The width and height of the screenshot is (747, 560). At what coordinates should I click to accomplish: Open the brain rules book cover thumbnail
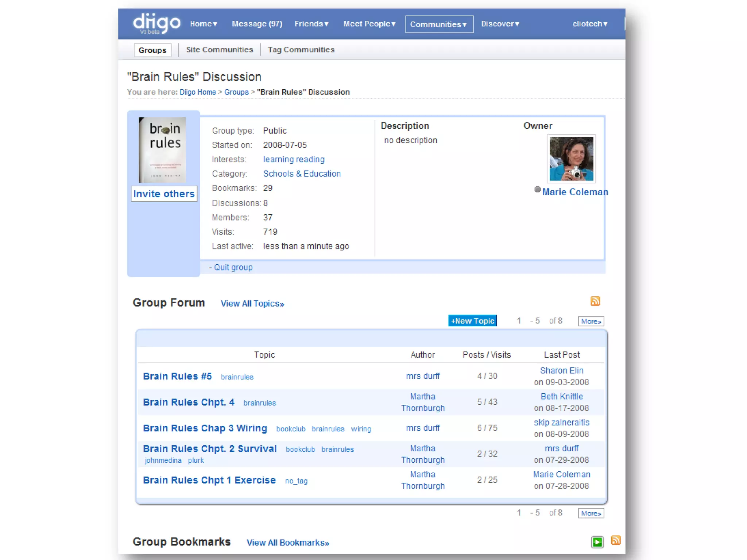[x=162, y=150]
